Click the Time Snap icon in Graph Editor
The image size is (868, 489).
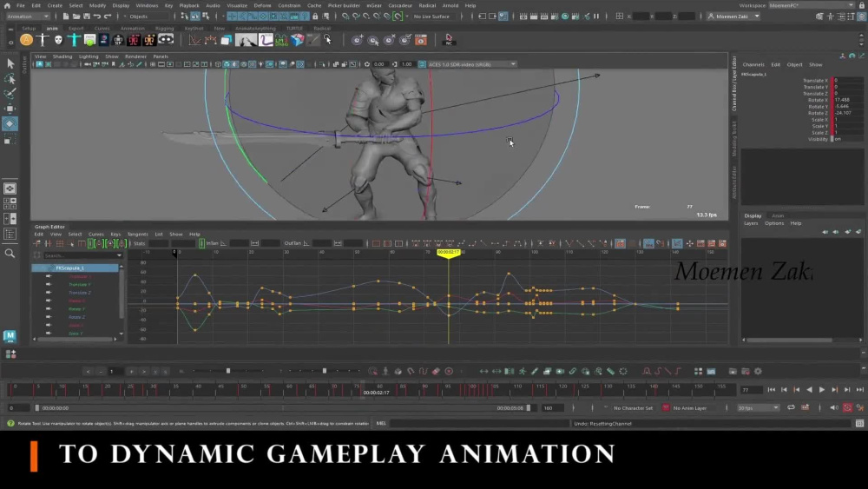point(648,244)
